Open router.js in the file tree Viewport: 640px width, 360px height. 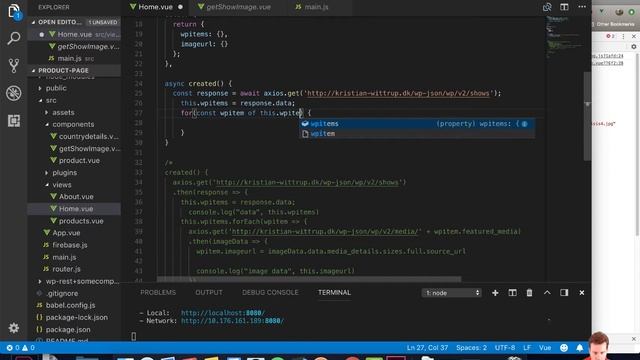click(66, 269)
